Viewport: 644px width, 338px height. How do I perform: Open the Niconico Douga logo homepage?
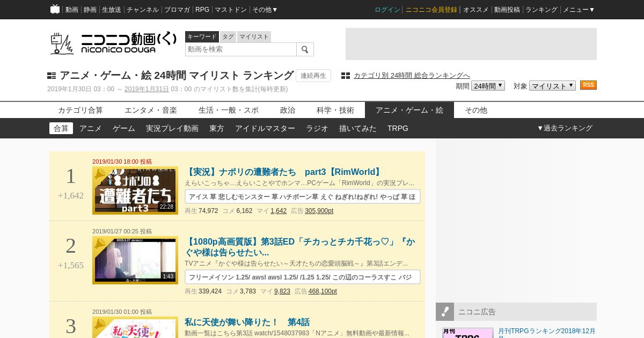113,43
